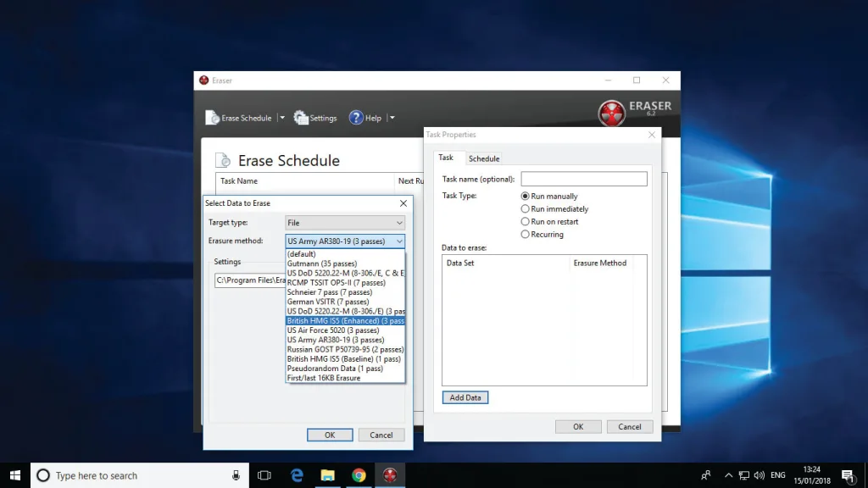Click the microphone icon in the search box

pyautogui.click(x=236, y=475)
